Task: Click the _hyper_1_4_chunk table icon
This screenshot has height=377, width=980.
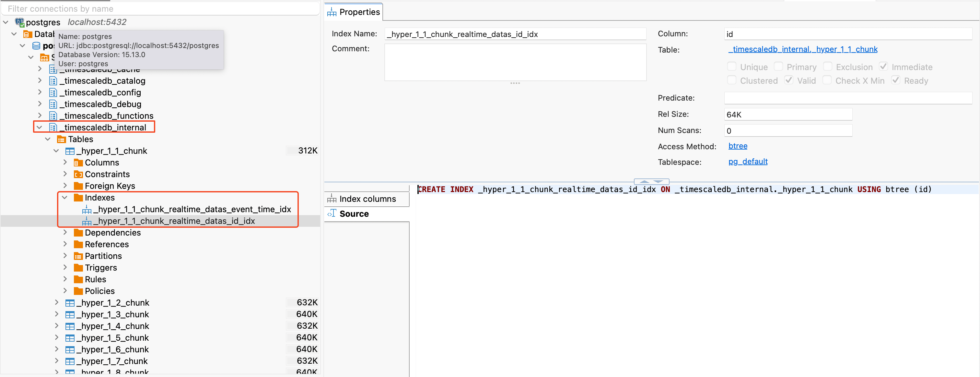Action: coord(70,326)
